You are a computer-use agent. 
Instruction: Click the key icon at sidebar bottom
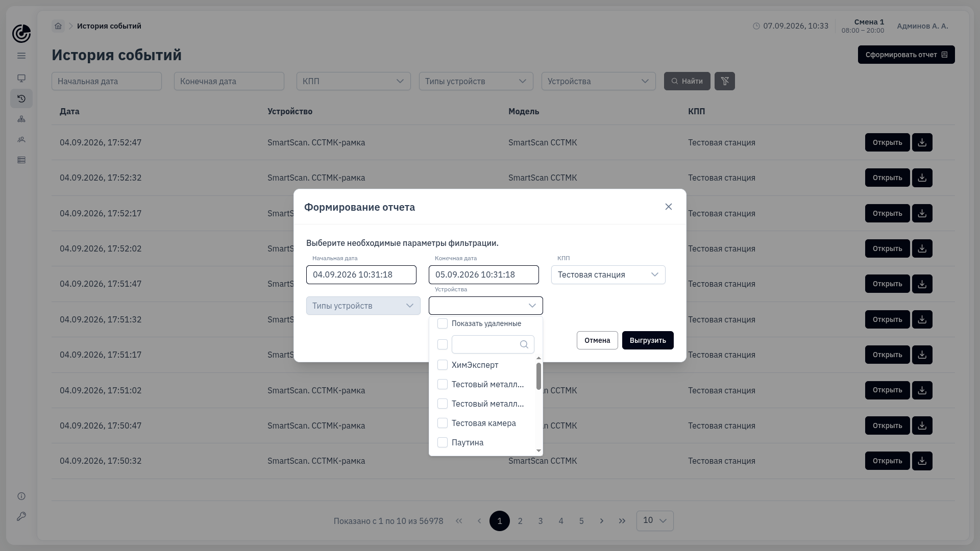pyautogui.click(x=21, y=517)
